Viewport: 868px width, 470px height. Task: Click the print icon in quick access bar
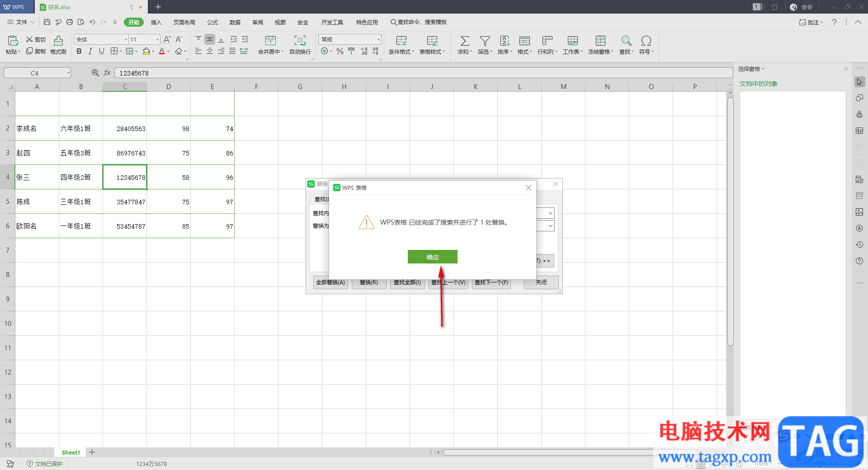tap(70, 22)
